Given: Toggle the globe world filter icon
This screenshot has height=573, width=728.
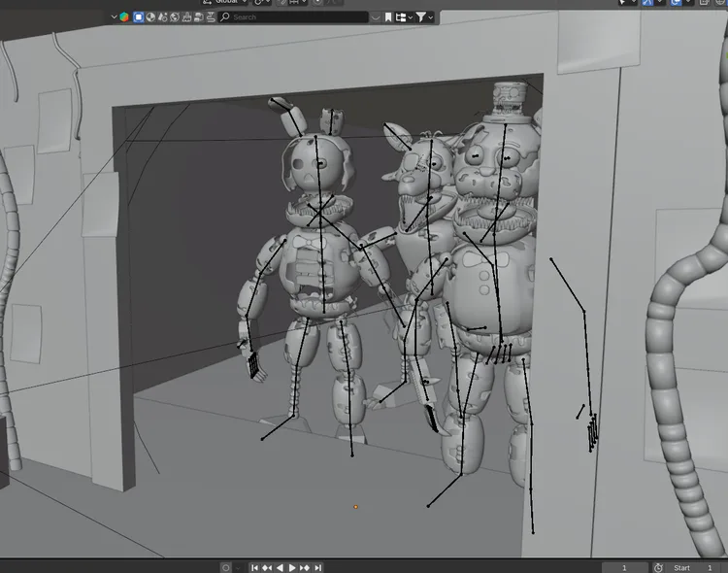Looking at the screenshot, I should pos(175,17).
